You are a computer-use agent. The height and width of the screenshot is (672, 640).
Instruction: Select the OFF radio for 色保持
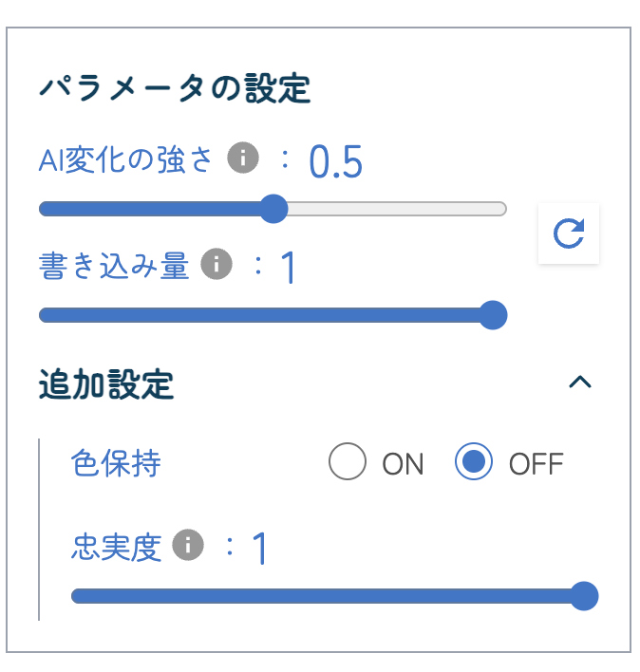[x=473, y=461]
